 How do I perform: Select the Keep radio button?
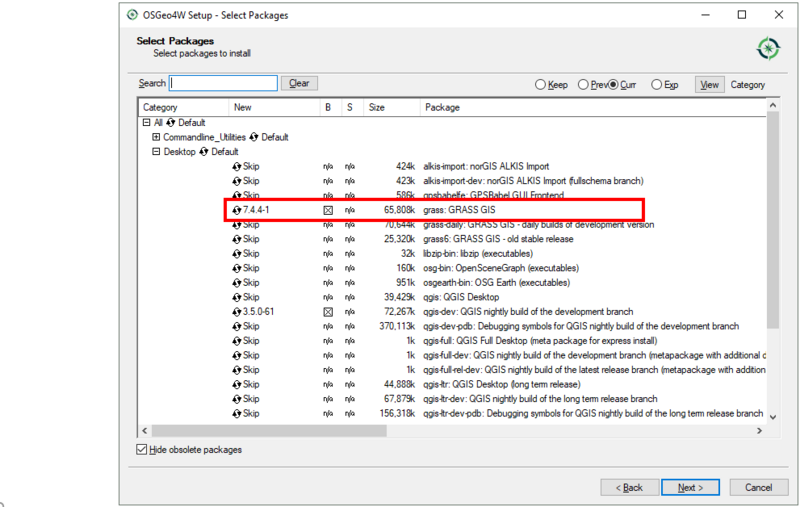pyautogui.click(x=541, y=85)
